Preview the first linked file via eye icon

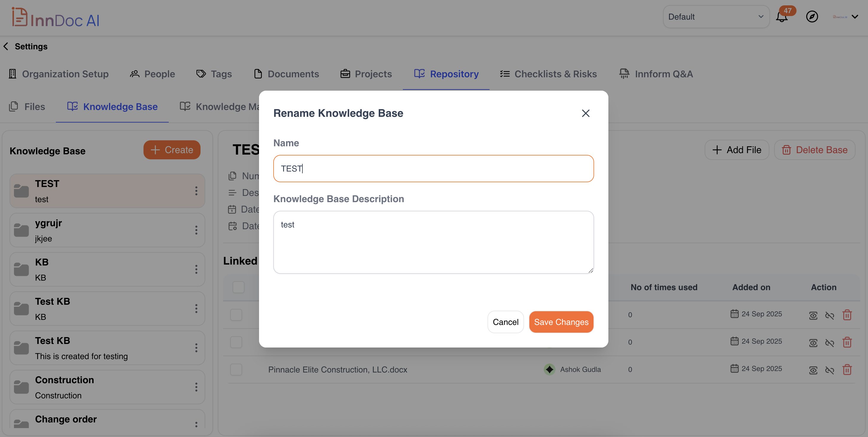pyautogui.click(x=813, y=315)
